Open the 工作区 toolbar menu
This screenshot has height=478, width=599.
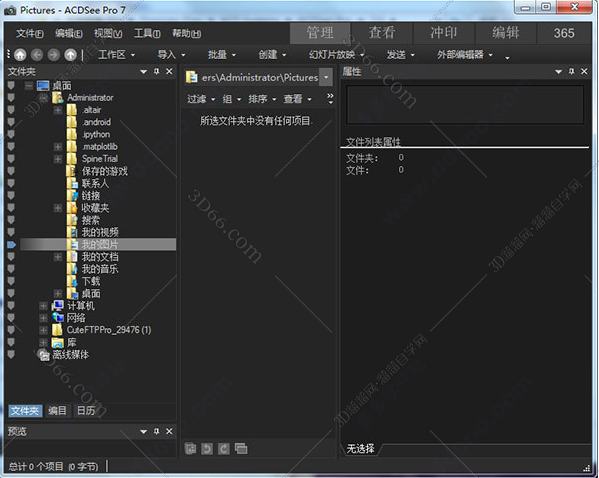coord(117,55)
